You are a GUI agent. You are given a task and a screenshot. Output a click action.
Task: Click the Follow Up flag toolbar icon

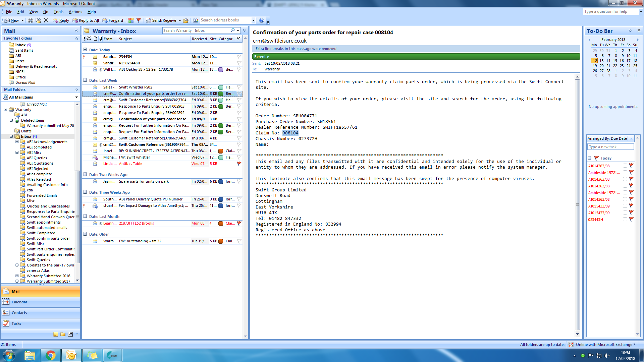tap(139, 20)
